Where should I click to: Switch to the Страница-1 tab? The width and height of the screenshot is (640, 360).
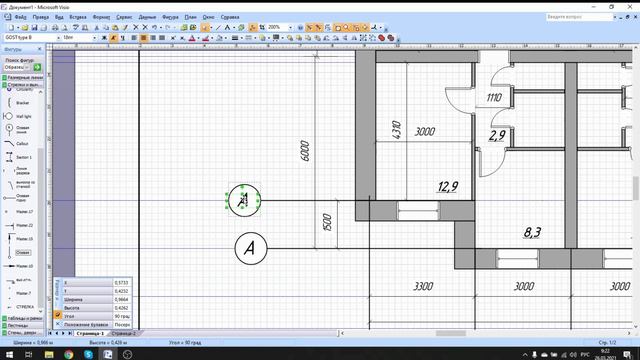(x=90, y=333)
